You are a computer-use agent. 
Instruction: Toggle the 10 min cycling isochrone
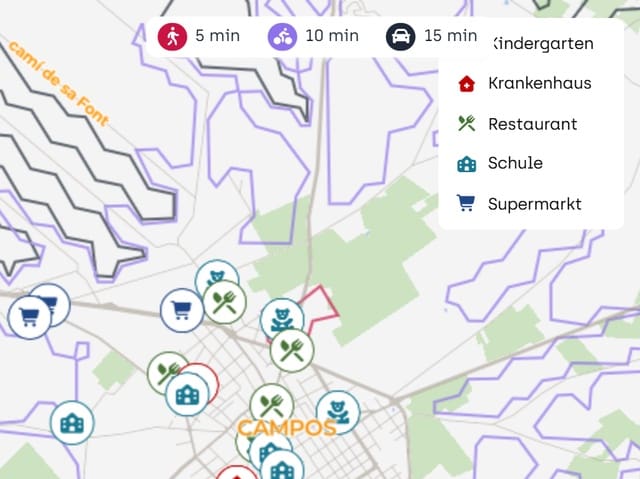(x=313, y=36)
